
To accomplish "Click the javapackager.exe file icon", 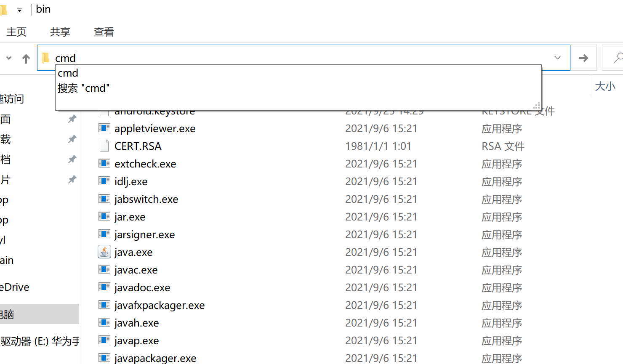I will [x=104, y=358].
